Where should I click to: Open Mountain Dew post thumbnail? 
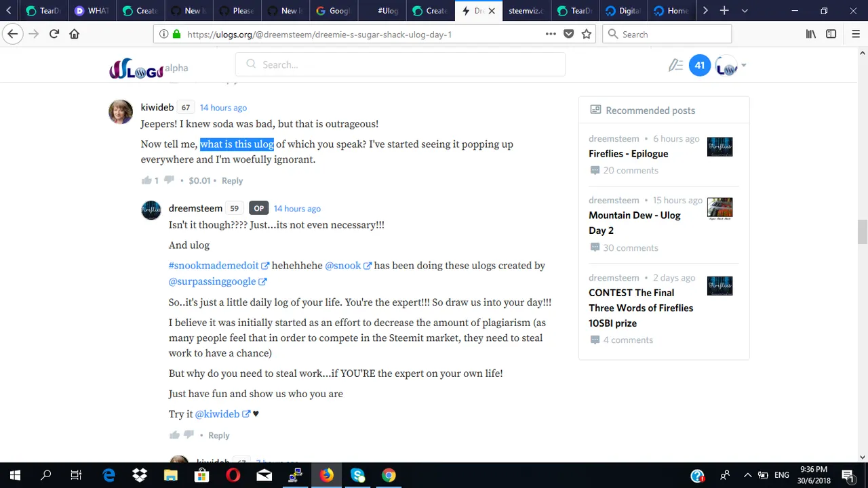pos(719,209)
